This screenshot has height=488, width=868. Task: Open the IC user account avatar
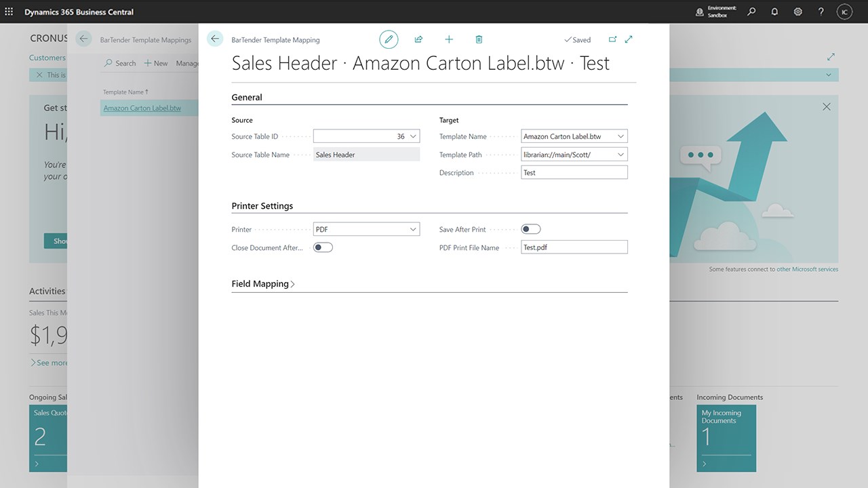(844, 12)
